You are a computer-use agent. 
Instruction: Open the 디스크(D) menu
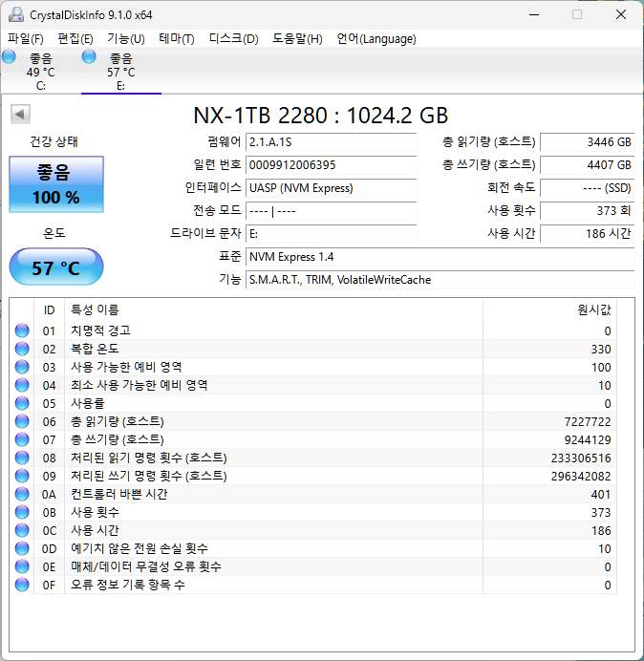point(234,39)
